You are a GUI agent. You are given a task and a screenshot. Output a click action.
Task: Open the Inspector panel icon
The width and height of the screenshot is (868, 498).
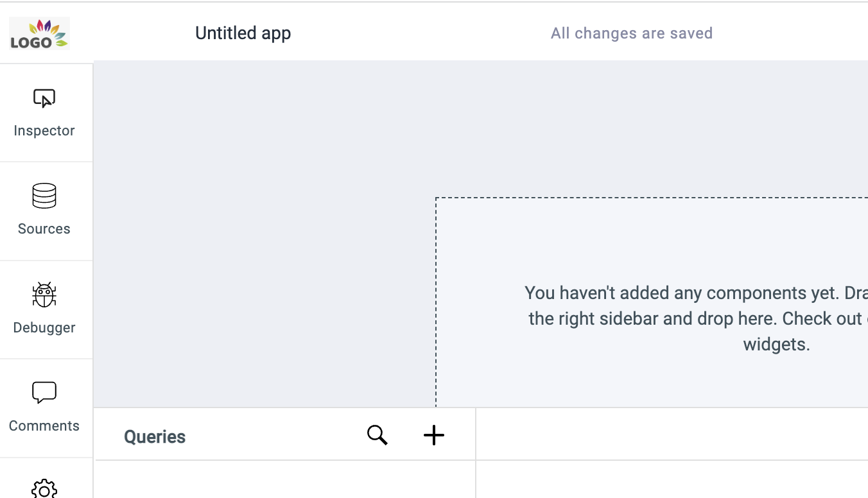(x=44, y=98)
